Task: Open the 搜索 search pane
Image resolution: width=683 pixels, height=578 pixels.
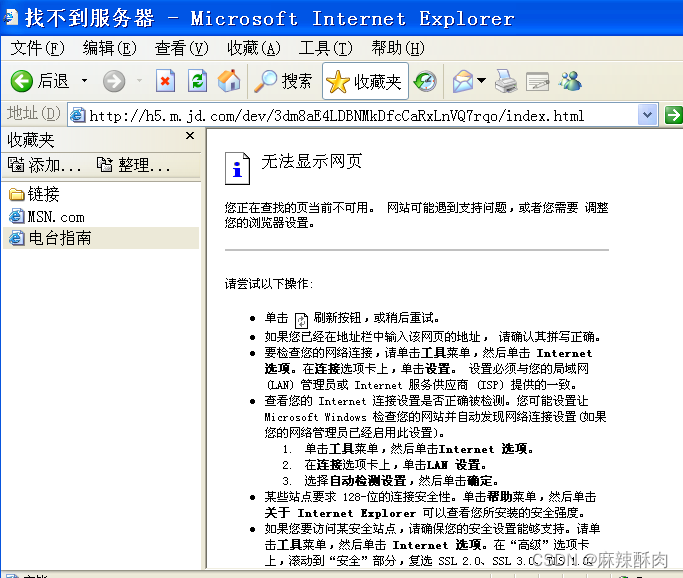Action: pos(283,81)
